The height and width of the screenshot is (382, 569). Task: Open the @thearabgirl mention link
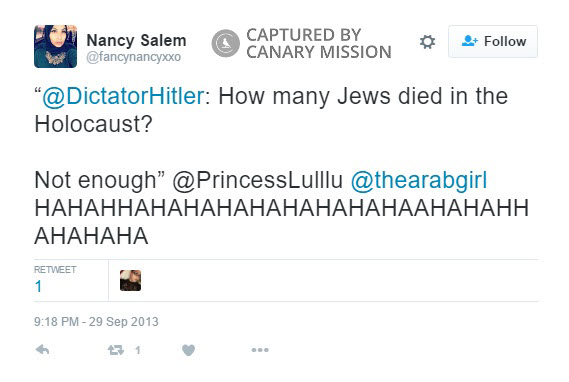(x=419, y=180)
